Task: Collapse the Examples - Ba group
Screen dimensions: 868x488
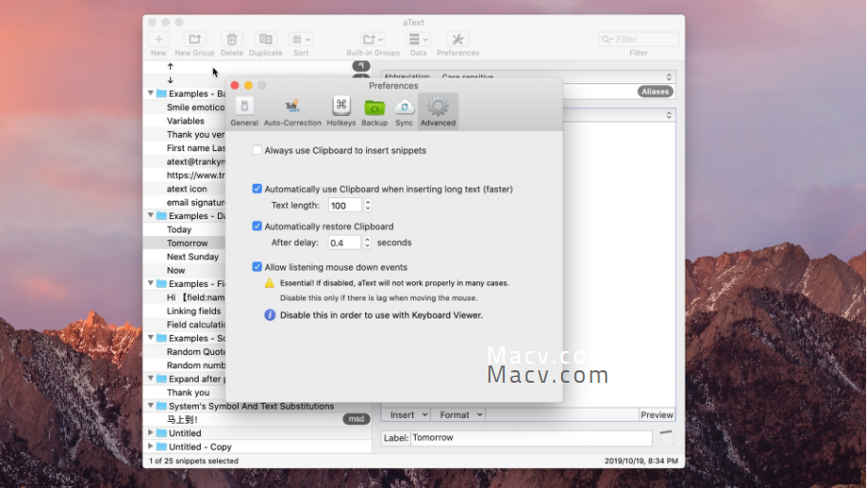Action: click(x=151, y=93)
